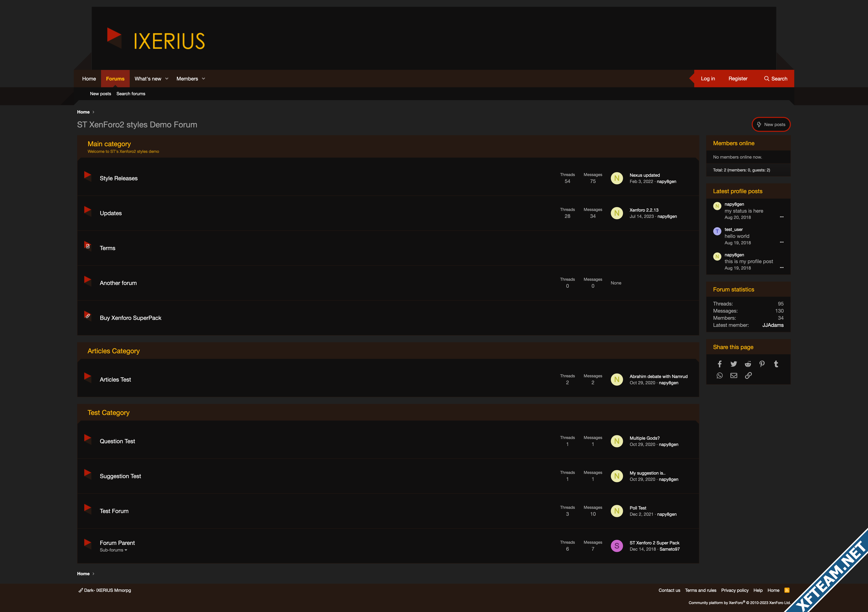The width and height of the screenshot is (868, 612).
Task: Click the outlined New posts button
Action: [771, 124]
